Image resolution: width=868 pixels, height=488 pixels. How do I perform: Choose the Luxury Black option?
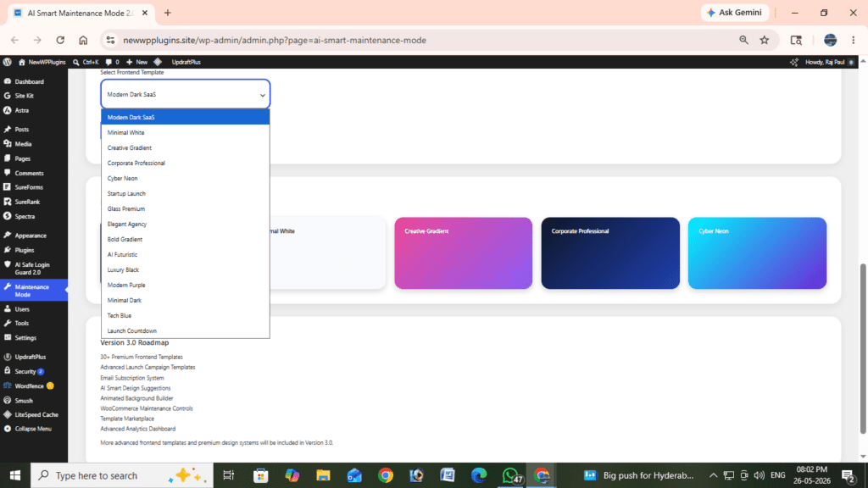pyautogui.click(x=186, y=269)
